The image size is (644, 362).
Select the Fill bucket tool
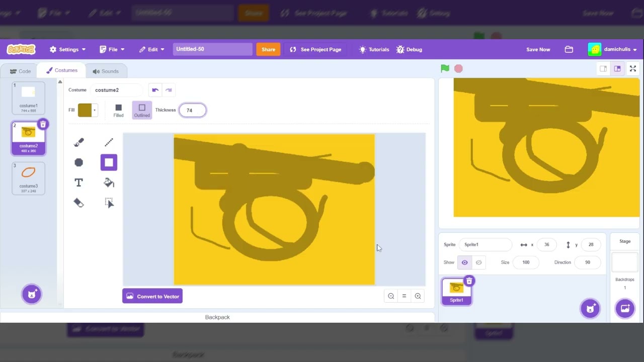pyautogui.click(x=109, y=183)
